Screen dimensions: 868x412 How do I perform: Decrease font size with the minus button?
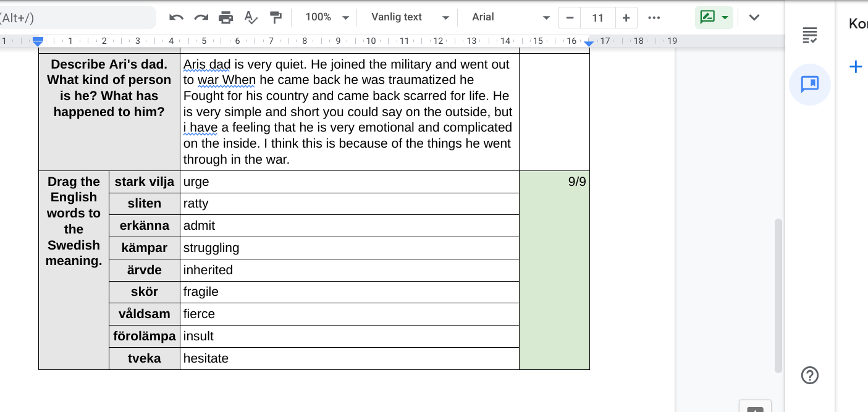tap(569, 17)
